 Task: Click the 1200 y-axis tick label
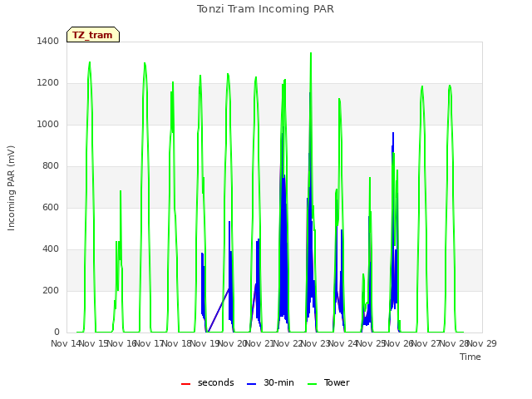tap(48, 83)
